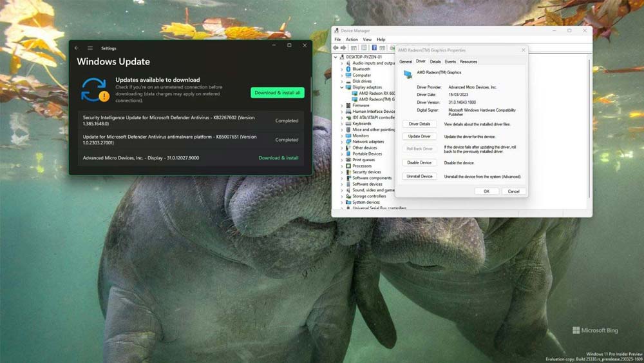Select the Bluetooth device category icon
The height and width of the screenshot is (363, 644).
tap(348, 69)
